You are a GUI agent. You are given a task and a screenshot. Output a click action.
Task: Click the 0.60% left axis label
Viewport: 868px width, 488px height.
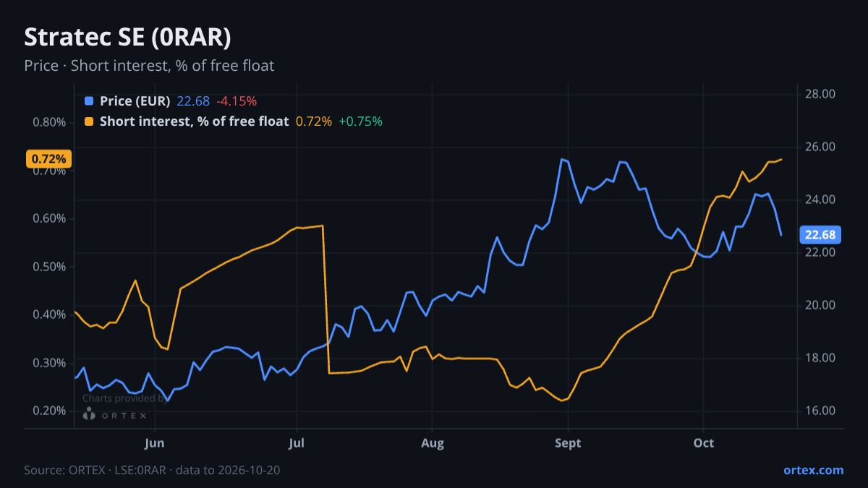coord(49,218)
